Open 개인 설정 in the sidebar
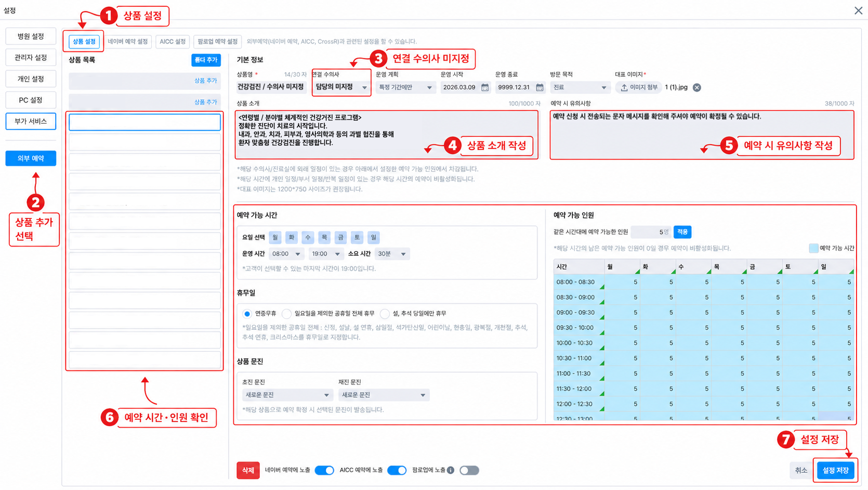Screen dimensions: 868x490 coord(31,79)
